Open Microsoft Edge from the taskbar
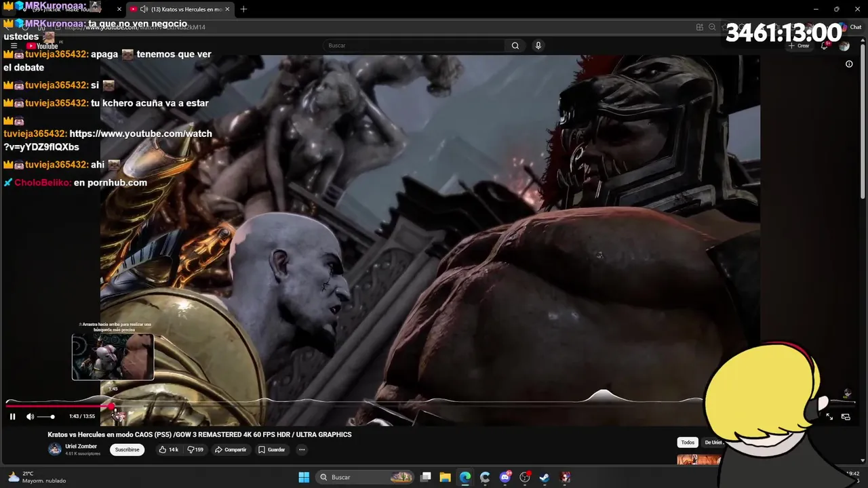This screenshot has height=488, width=868. pyautogui.click(x=465, y=477)
